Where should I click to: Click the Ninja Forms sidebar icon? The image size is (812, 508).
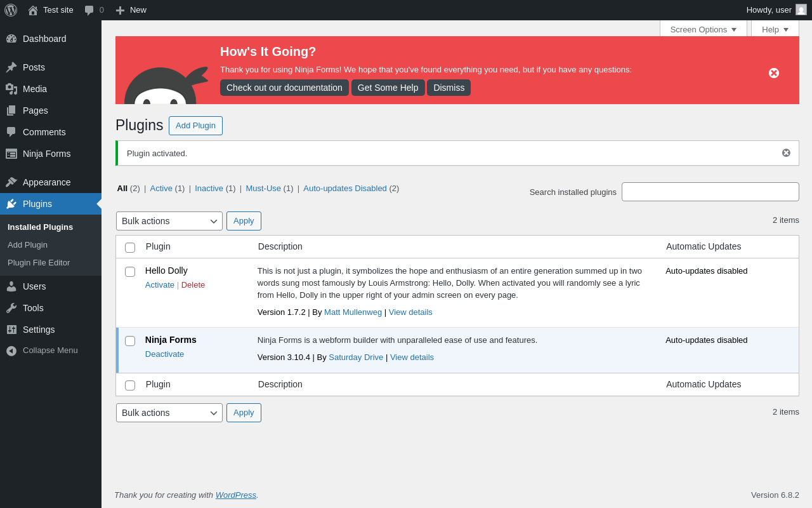click(11, 154)
